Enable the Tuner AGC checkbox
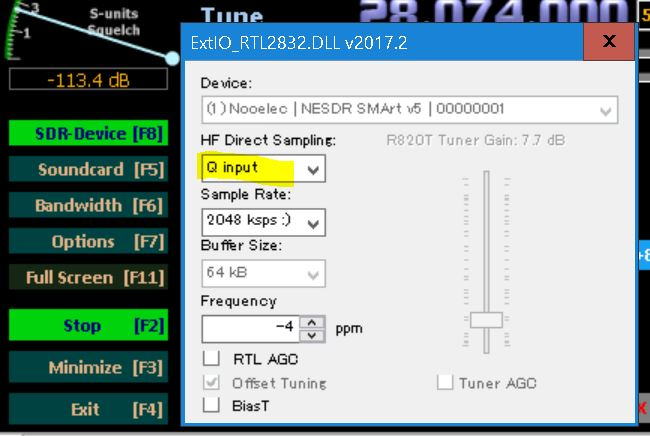 coord(445,382)
